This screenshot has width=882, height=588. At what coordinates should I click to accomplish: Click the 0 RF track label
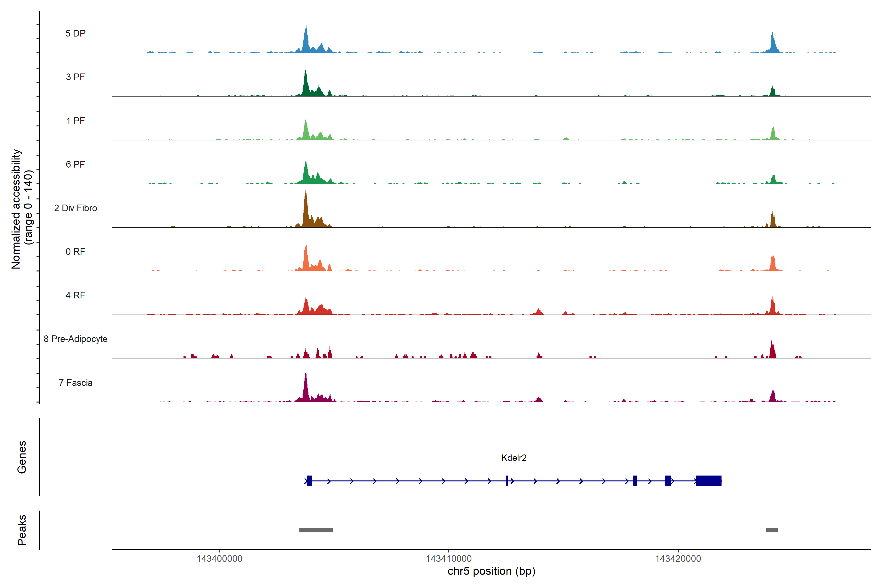75,252
